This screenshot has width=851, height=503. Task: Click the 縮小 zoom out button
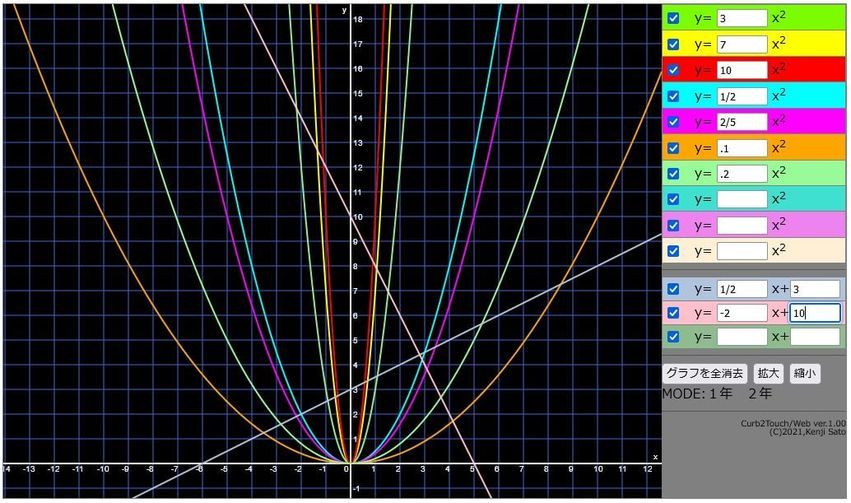point(804,373)
